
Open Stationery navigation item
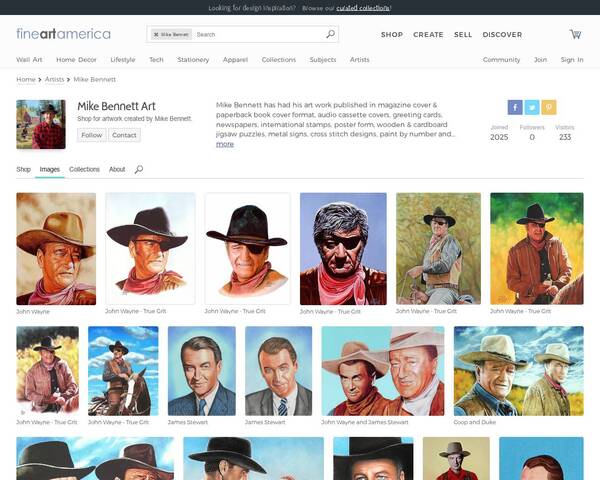(193, 60)
